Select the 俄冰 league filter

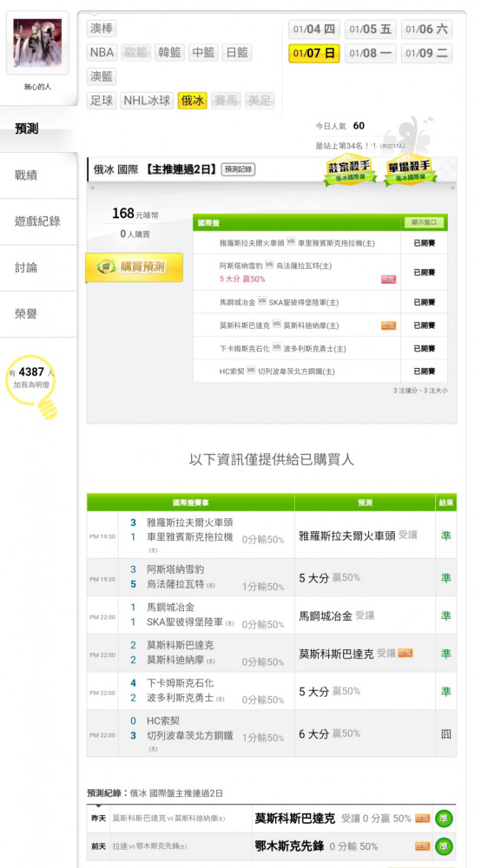(193, 101)
